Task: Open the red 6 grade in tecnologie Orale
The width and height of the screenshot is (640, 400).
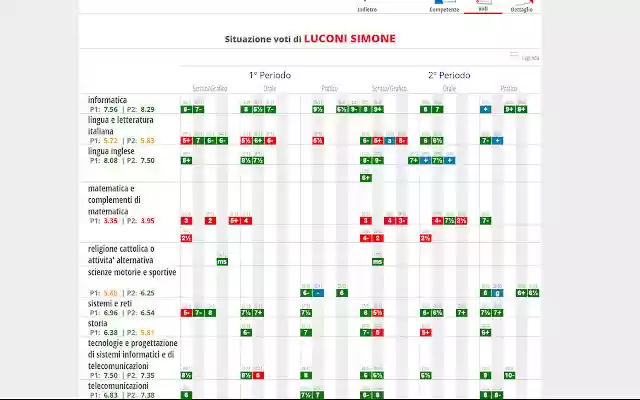Action: coord(258,376)
